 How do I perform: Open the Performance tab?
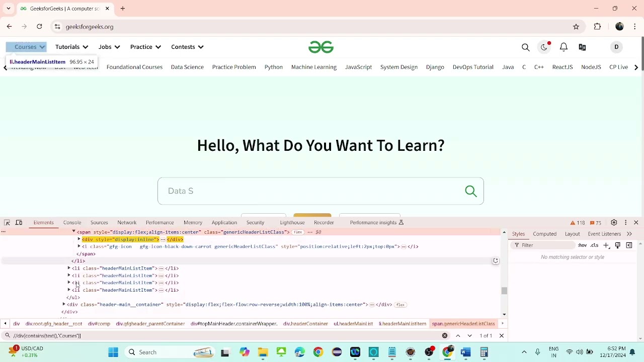pyautogui.click(x=159, y=222)
